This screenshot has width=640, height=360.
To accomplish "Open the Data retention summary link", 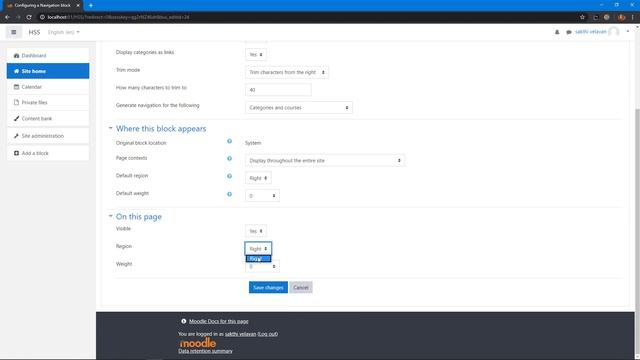I will [x=205, y=351].
